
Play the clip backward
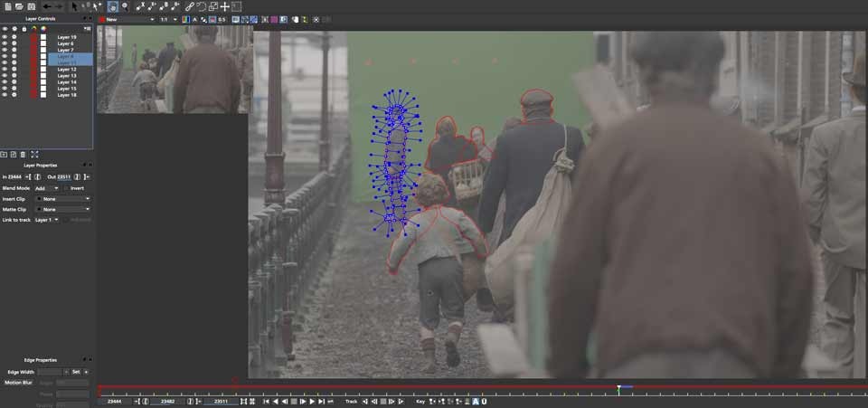(276, 402)
